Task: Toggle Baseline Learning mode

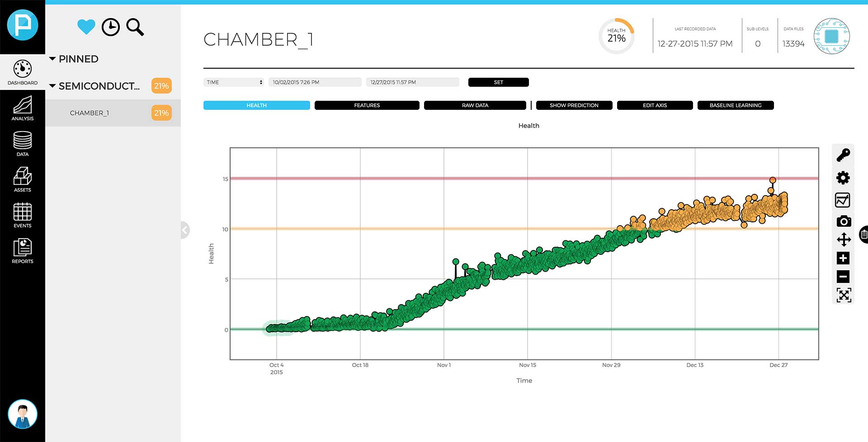Action: tap(735, 105)
